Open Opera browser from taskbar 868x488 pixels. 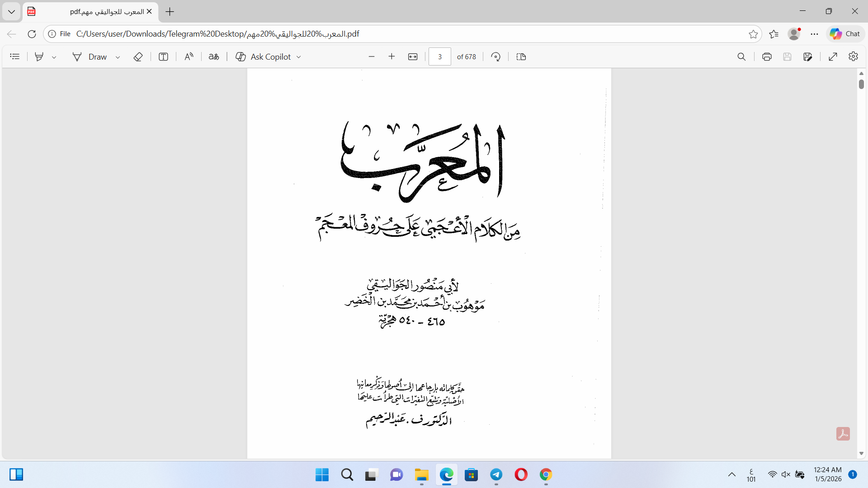[521, 475]
